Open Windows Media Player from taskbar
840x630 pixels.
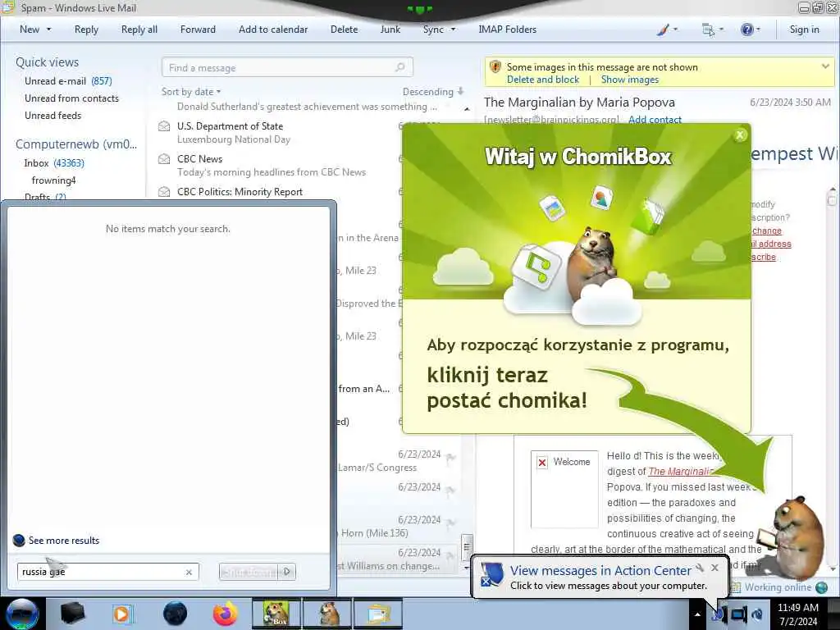coord(122,614)
